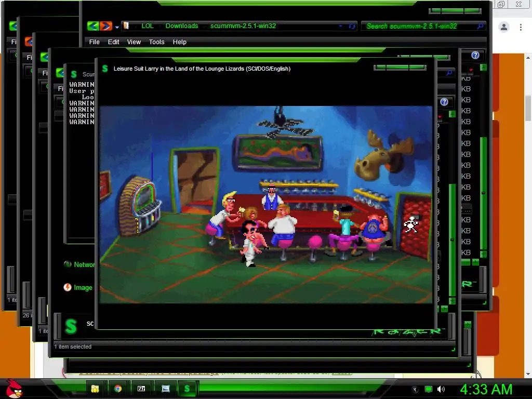The height and width of the screenshot is (399, 532).
Task: Click the reclining nude painting above the bar
Action: (x=277, y=152)
